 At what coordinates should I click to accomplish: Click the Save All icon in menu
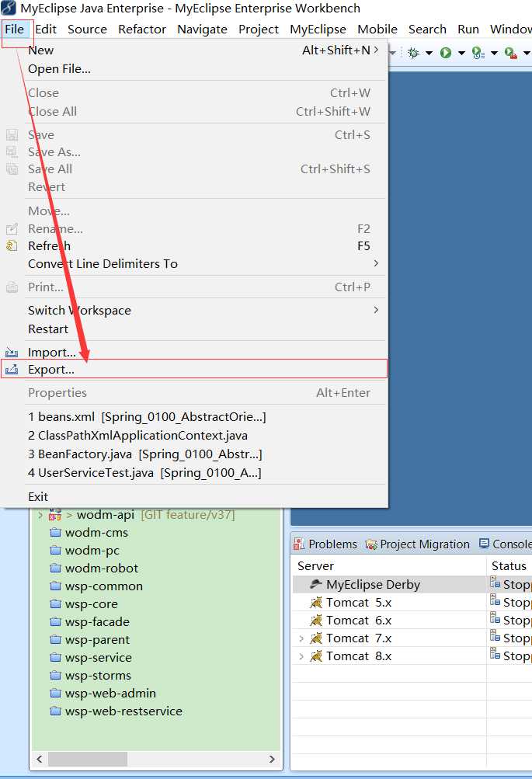point(12,169)
